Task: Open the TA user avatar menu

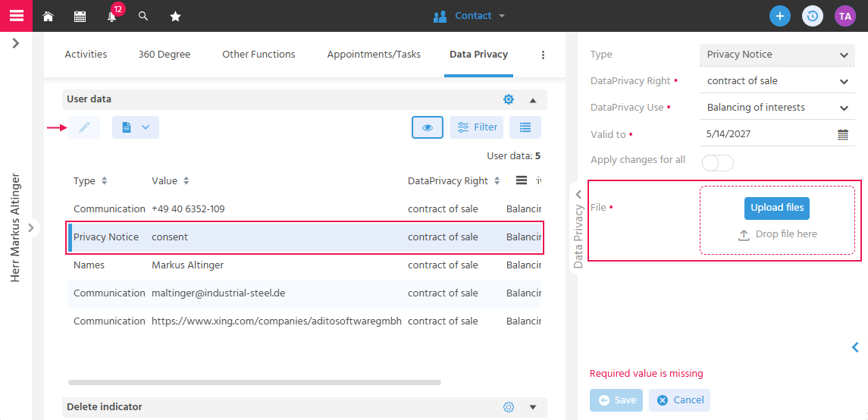Action: coord(844,16)
